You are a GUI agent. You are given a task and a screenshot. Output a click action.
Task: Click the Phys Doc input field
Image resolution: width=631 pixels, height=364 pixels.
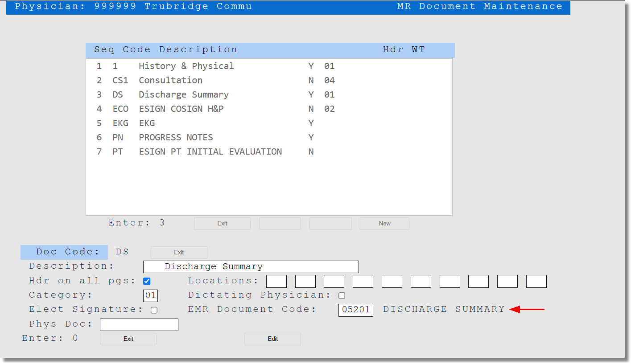[x=139, y=325]
